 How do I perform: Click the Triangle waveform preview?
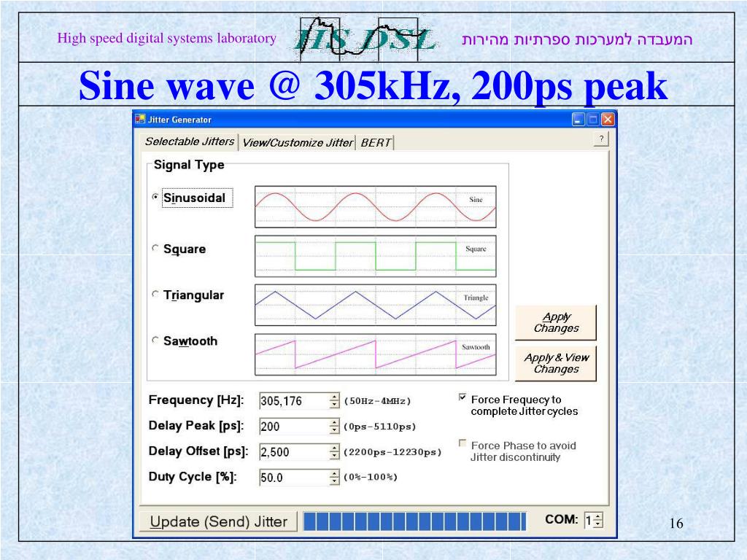point(376,306)
